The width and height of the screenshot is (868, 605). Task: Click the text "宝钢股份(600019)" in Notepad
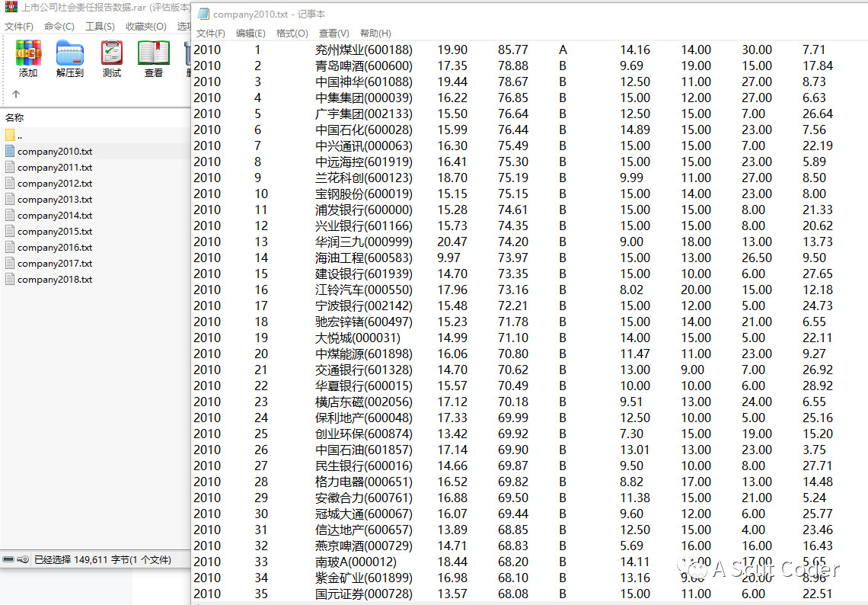tap(364, 194)
